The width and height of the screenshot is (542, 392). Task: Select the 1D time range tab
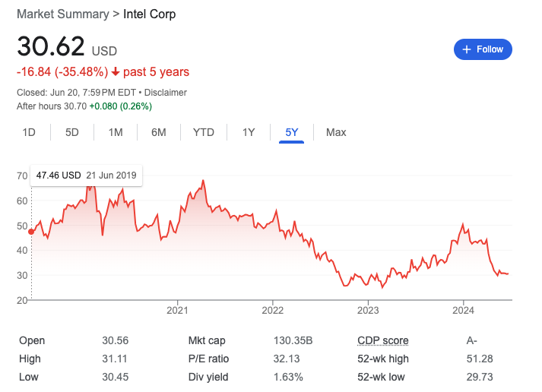29,132
